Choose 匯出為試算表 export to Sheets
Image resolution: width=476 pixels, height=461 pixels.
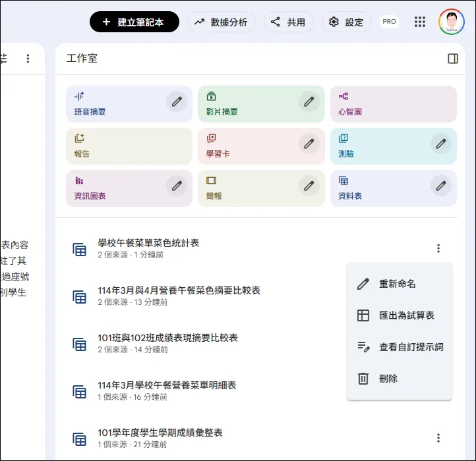[400, 315]
